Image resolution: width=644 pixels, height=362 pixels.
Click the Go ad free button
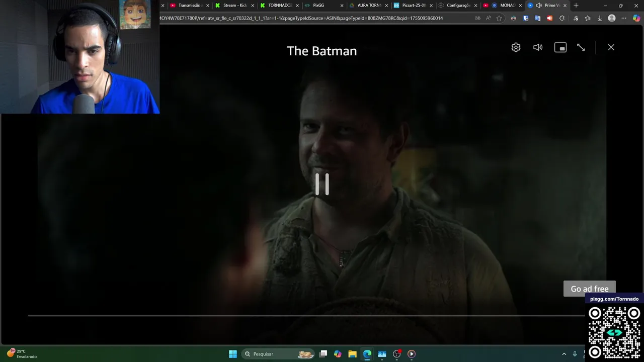pyautogui.click(x=590, y=289)
